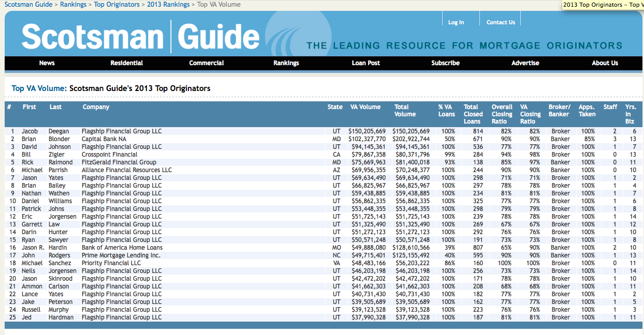Click the Total Closed Loans column header

[473, 114]
